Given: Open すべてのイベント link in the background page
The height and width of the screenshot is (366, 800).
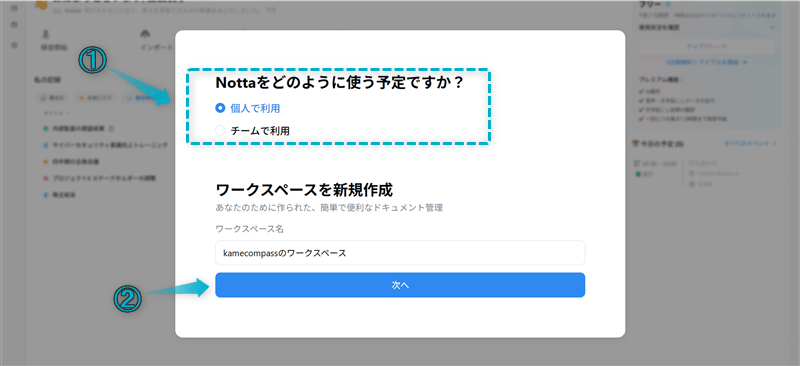Looking at the screenshot, I should pos(751,144).
